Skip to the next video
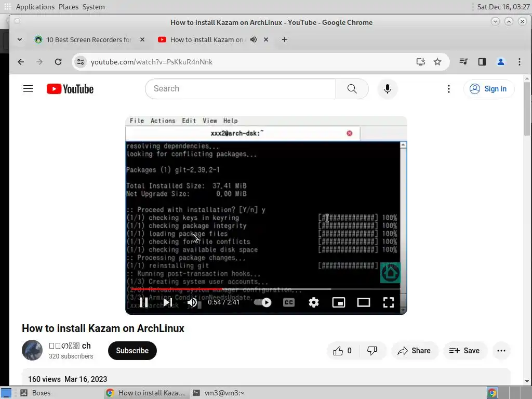This screenshot has height=399, width=532. click(x=168, y=302)
